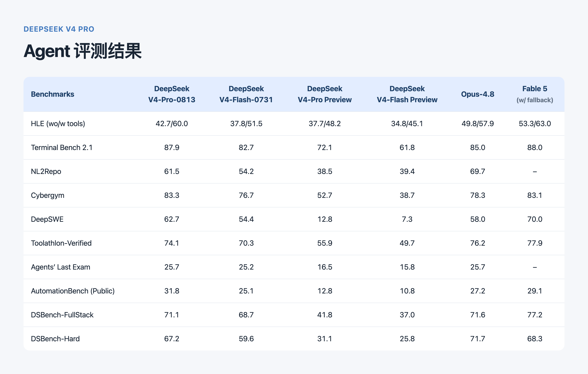
Task: Select the HLE score "37.8/51.5"
Action: coord(246,124)
